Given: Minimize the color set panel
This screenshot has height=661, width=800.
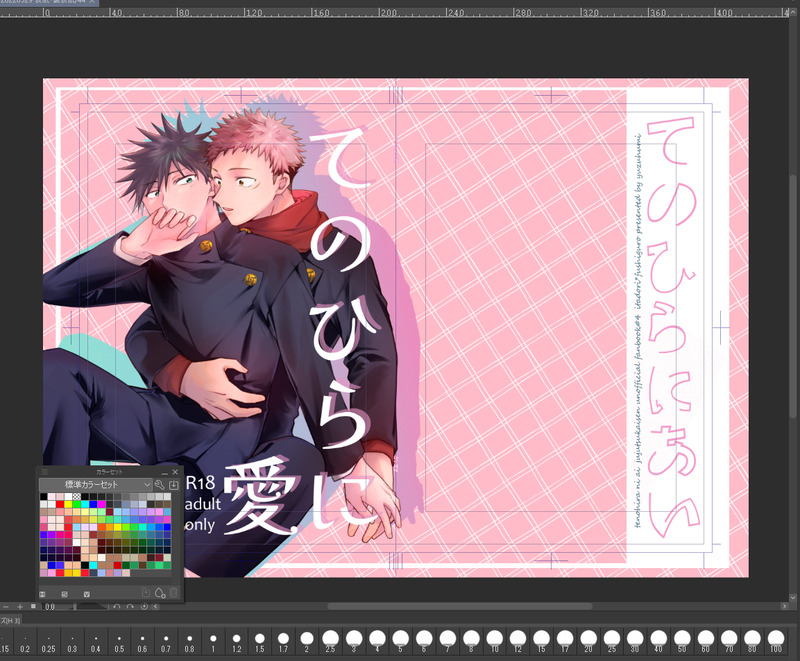Looking at the screenshot, I should (165, 473).
